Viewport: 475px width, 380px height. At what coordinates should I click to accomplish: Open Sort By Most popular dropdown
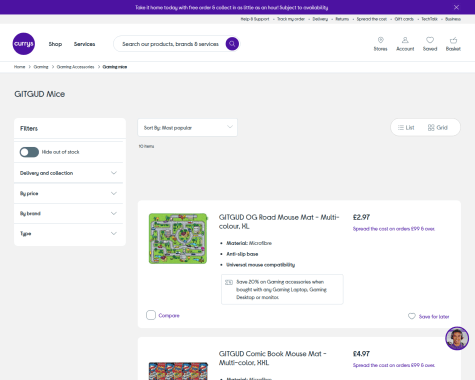(187, 128)
